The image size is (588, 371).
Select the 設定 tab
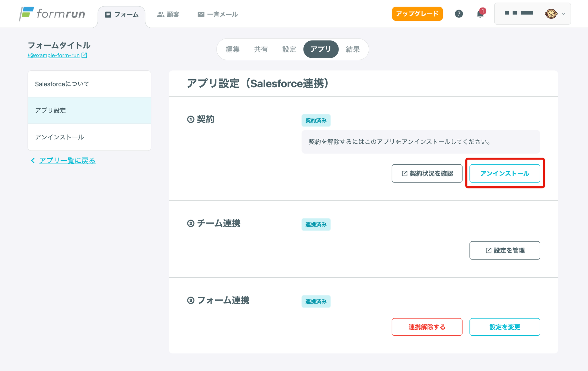pyautogui.click(x=289, y=49)
